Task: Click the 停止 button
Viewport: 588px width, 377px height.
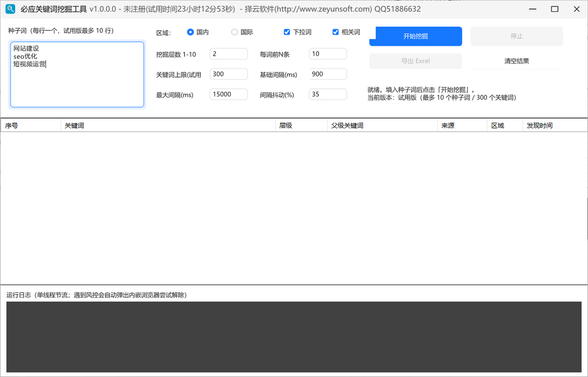Action: coord(517,36)
